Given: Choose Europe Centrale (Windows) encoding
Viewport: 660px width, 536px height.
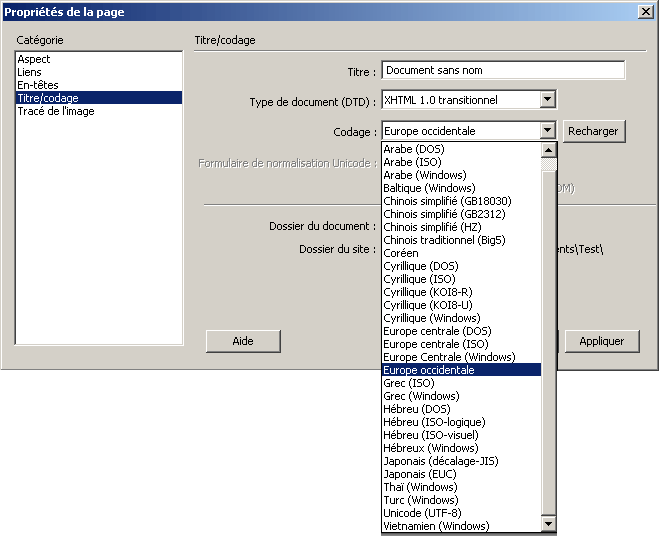Looking at the screenshot, I should coord(461,357).
